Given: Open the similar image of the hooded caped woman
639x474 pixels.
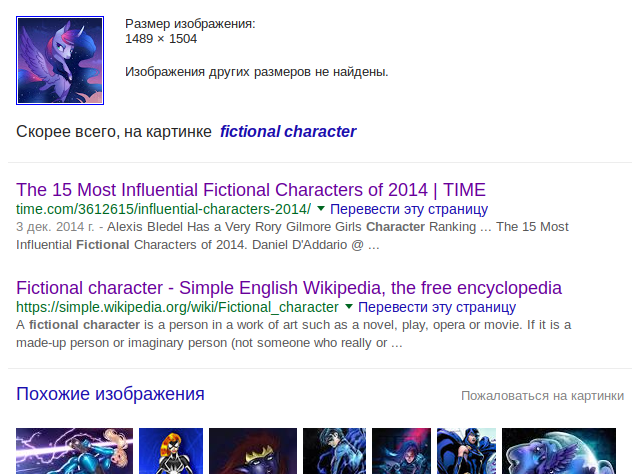Looking at the screenshot, I should [466, 451].
